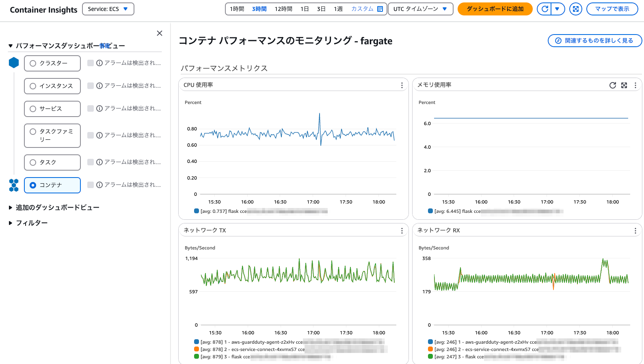
Task: Open メモリ使用率 widget options menu
Action: (x=635, y=85)
